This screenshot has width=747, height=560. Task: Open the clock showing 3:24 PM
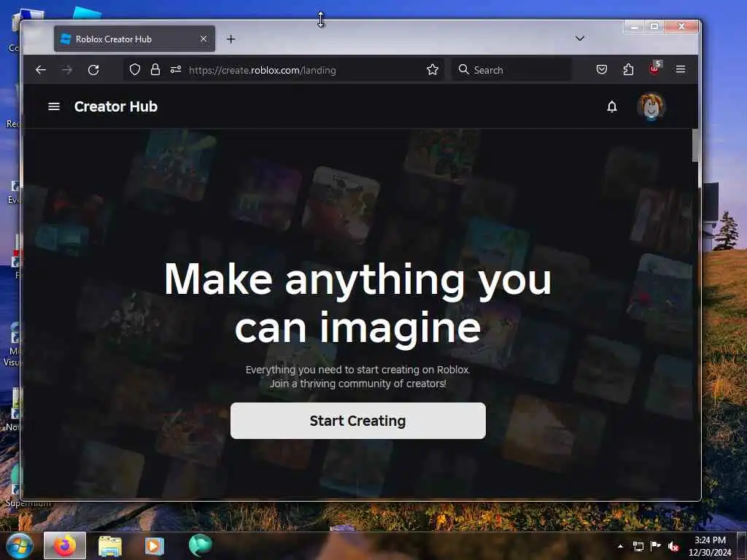pyautogui.click(x=710, y=546)
